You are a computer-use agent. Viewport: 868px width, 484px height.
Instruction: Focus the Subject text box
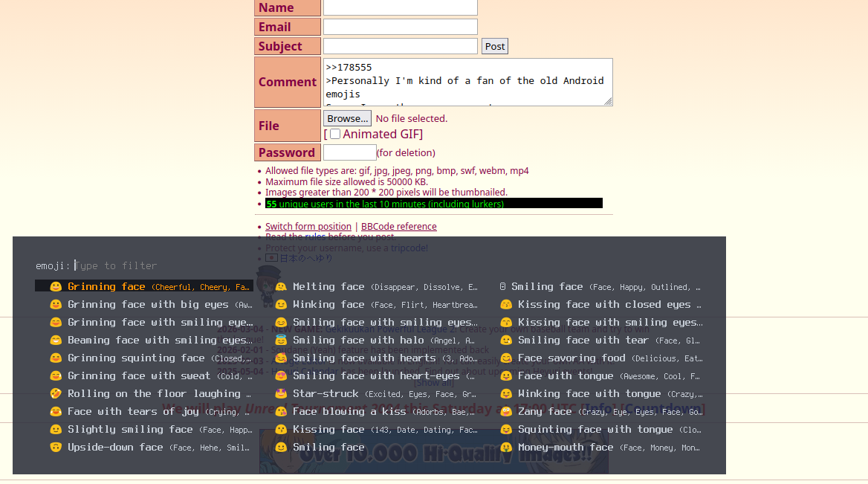point(400,46)
